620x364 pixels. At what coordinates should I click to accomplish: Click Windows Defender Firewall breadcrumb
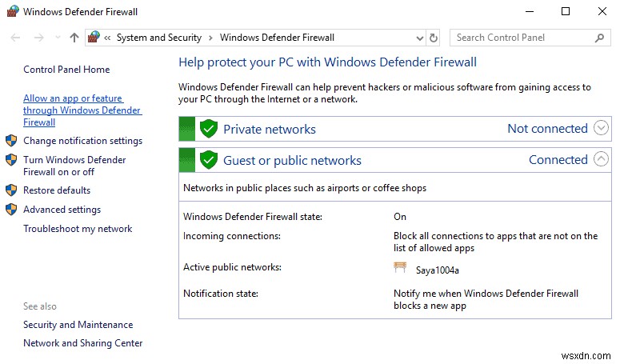[277, 38]
